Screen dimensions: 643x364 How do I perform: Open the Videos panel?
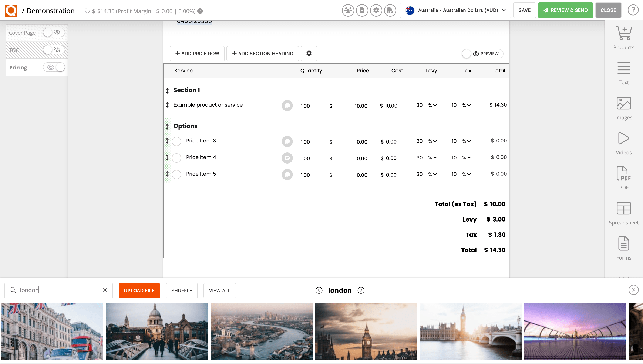(x=623, y=143)
